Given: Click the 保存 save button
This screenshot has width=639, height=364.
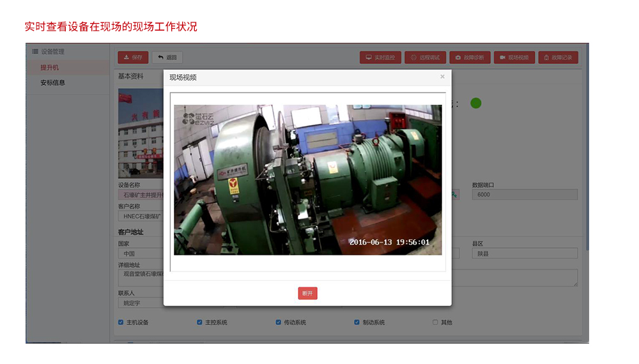Looking at the screenshot, I should coord(133,57).
